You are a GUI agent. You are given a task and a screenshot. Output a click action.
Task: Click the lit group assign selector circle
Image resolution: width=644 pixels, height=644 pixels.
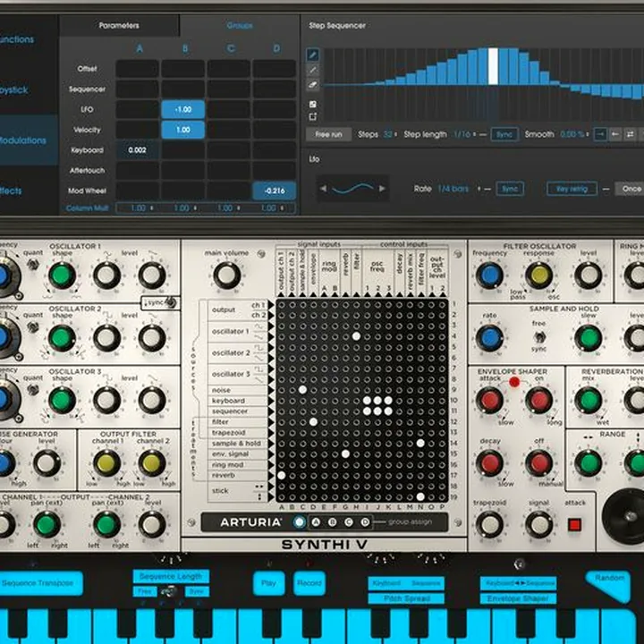[x=300, y=522]
